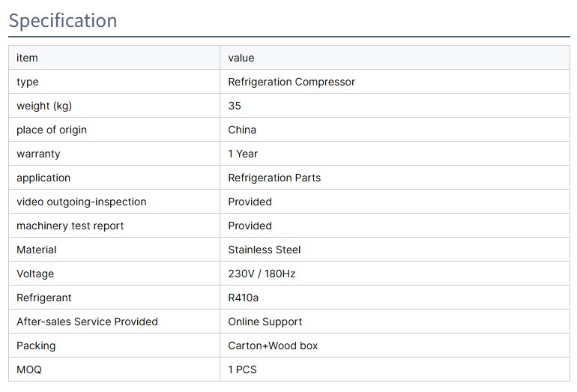Click the 'video outgoing-inspection' label
The image size is (577, 392).
click(82, 202)
